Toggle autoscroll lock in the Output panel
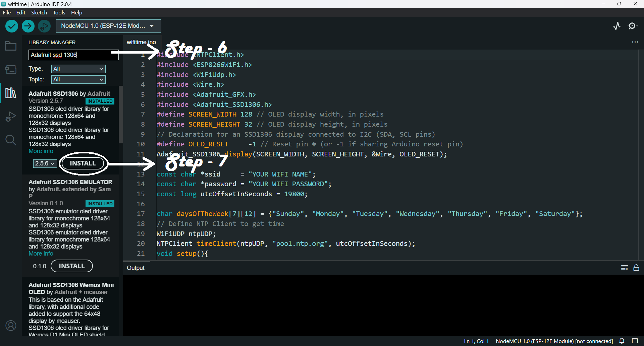Viewport: 644px width, 346px height. point(637,268)
